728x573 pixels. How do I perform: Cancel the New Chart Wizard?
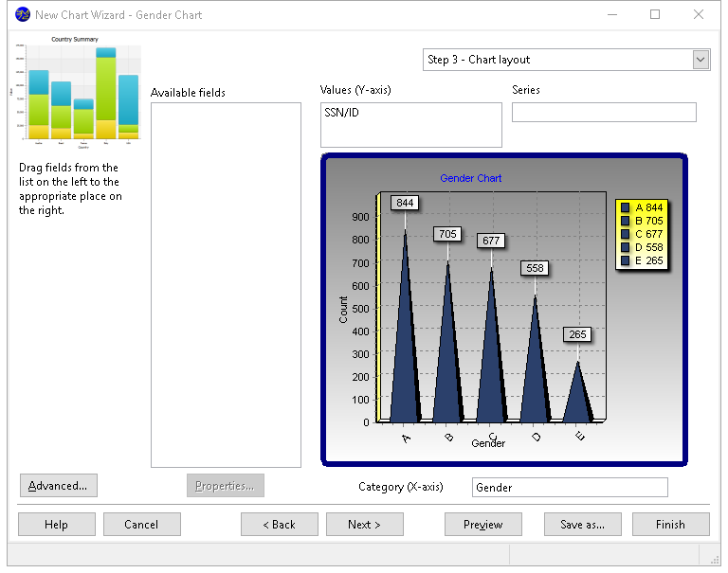(x=141, y=525)
